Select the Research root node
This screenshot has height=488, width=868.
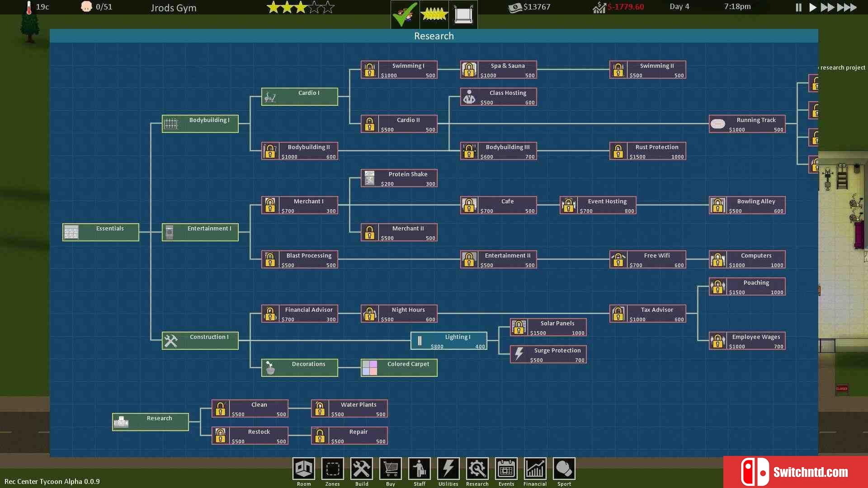tap(150, 422)
